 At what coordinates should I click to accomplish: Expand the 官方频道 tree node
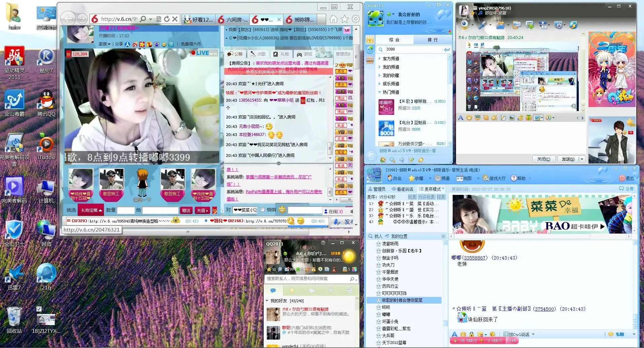[380, 59]
